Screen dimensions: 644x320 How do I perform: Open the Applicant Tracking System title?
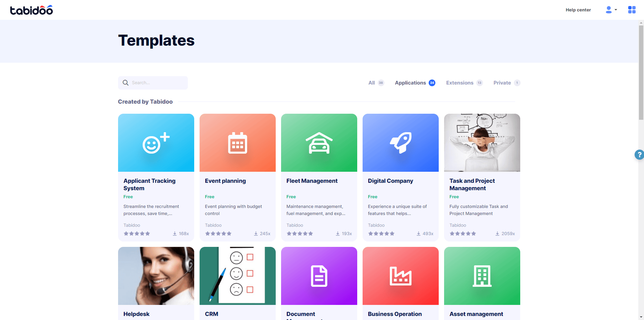149,184
